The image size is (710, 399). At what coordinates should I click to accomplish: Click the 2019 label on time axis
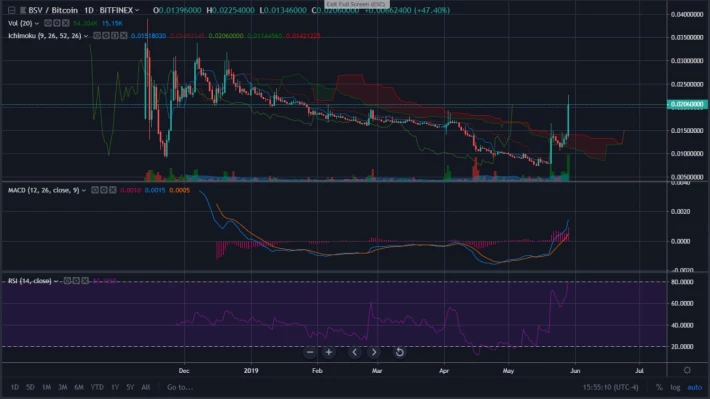[x=251, y=370]
